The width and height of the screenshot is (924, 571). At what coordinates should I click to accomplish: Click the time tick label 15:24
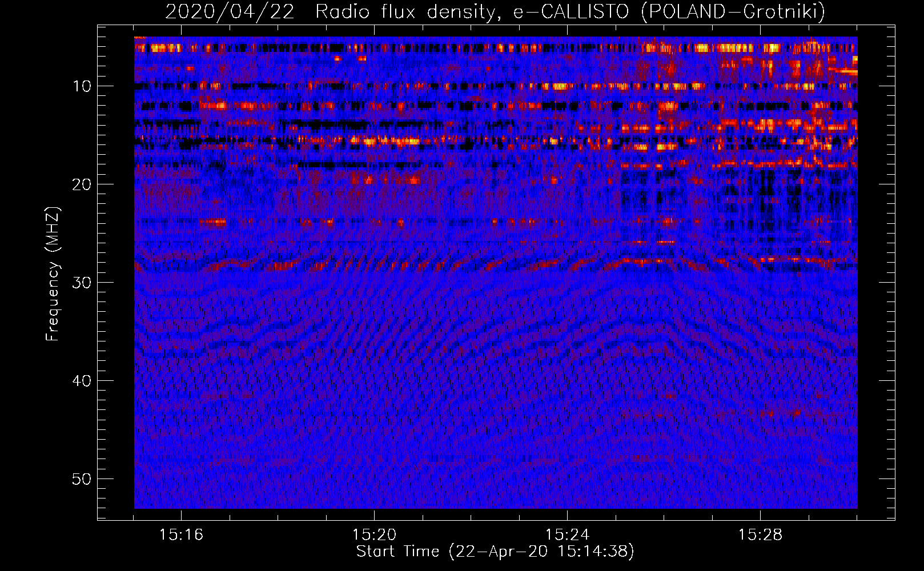(567, 535)
